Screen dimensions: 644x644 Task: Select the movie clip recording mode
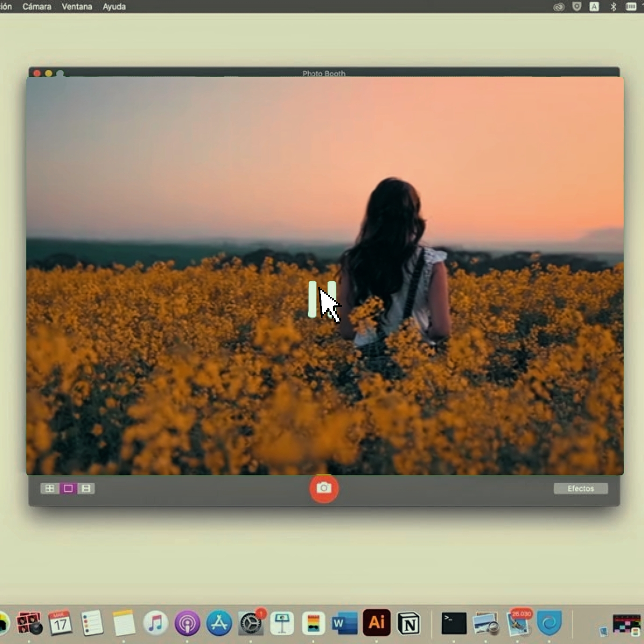(x=86, y=488)
